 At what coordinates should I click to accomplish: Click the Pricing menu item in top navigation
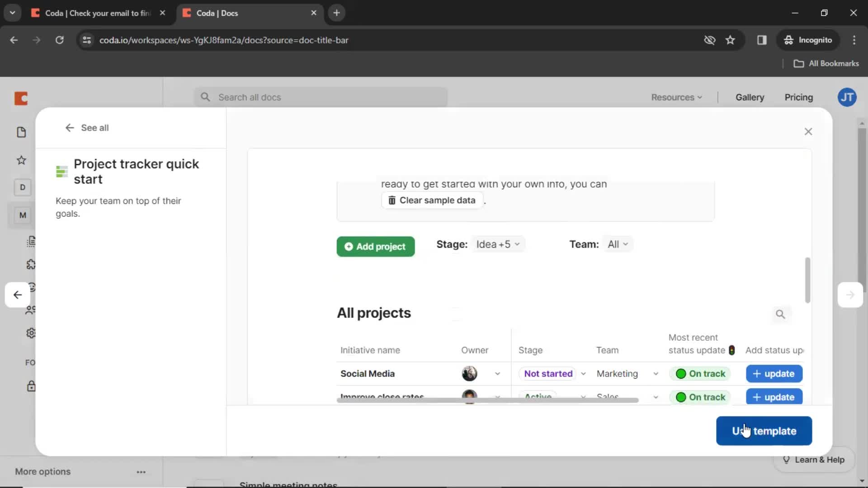[799, 97]
